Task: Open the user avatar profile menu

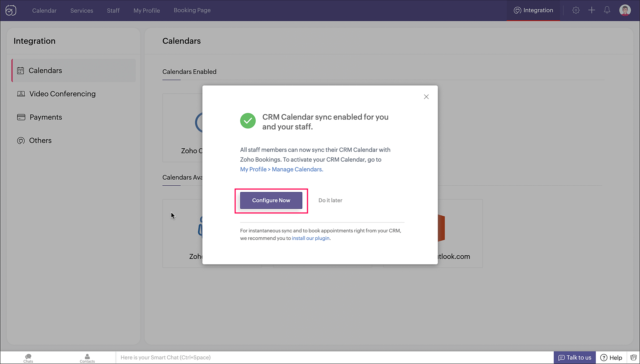Action: pos(625,10)
